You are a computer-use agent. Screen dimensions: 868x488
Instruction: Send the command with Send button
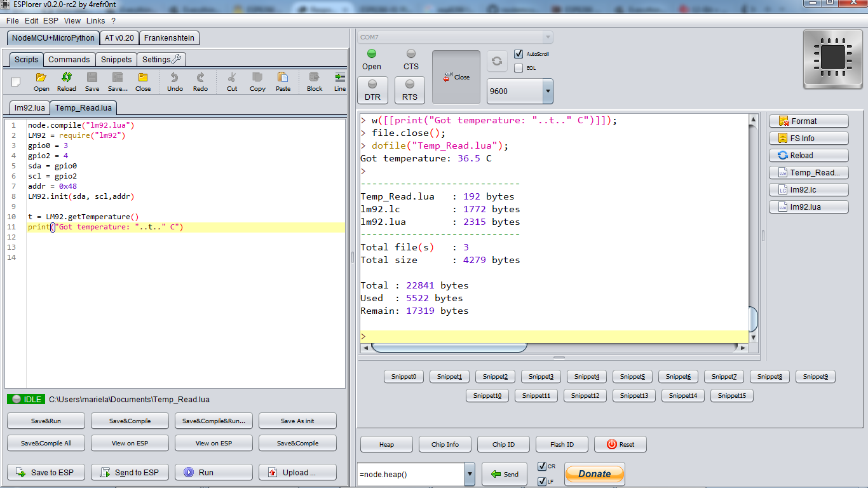(505, 474)
